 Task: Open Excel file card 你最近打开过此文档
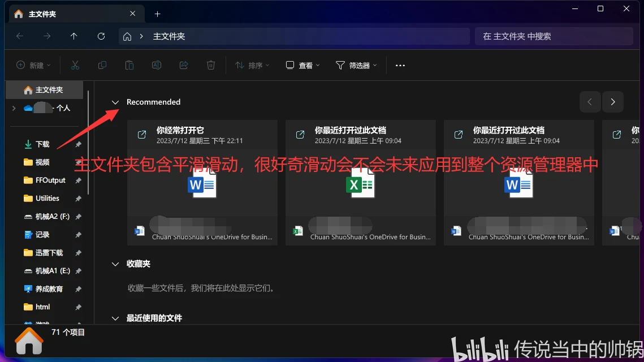361,183
